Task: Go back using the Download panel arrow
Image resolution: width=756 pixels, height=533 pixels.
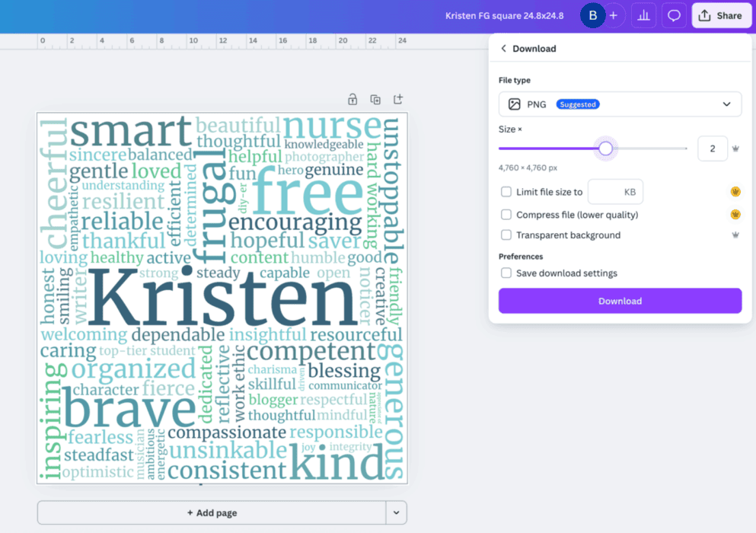Action: [x=504, y=48]
